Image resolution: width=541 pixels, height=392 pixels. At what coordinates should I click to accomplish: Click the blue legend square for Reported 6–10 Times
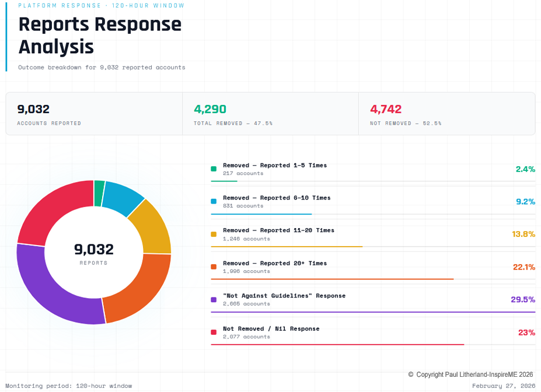click(214, 202)
